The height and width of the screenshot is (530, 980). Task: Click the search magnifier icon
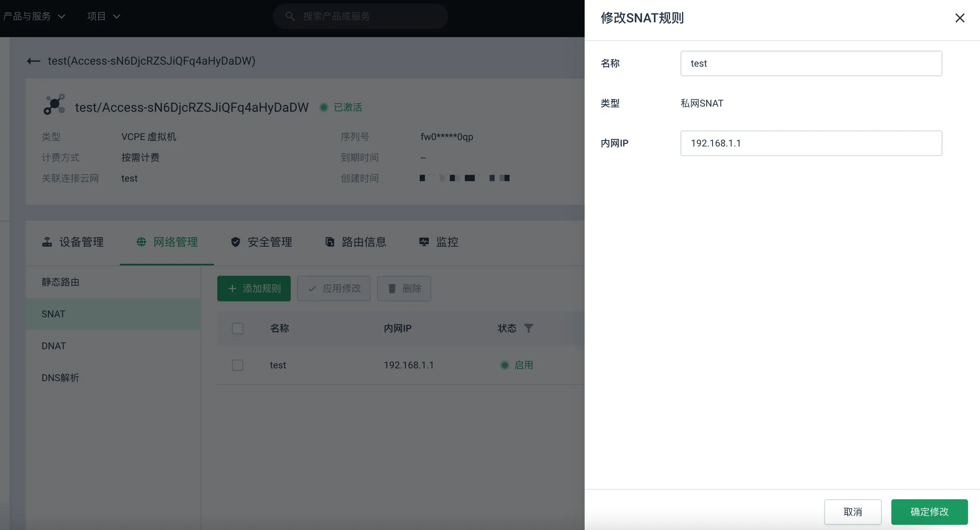(x=290, y=16)
